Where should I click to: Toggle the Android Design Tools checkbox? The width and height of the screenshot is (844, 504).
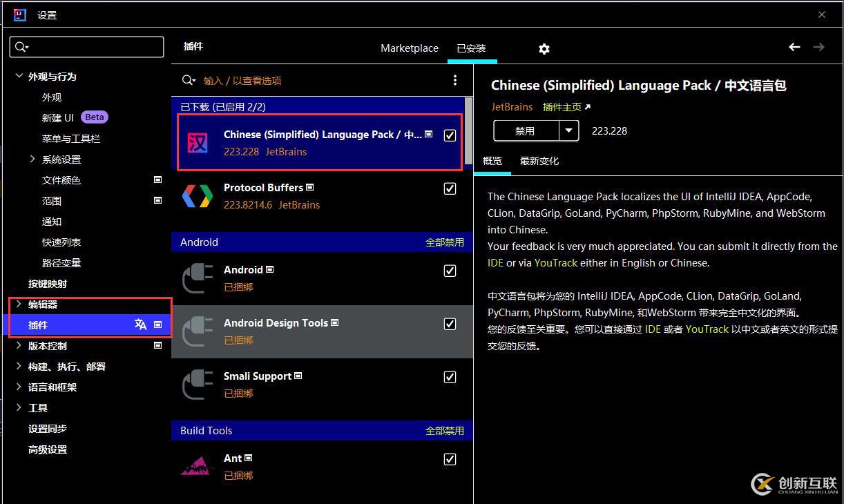[450, 324]
